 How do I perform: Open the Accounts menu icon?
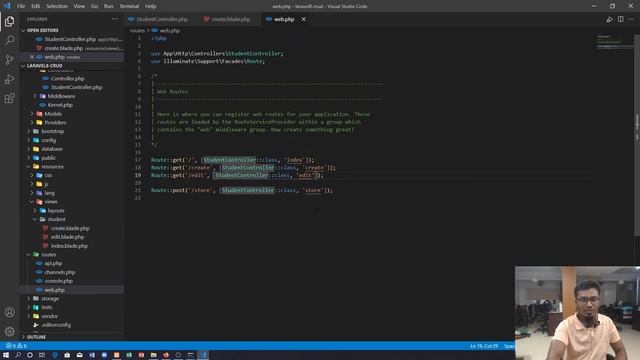pyautogui.click(x=9, y=312)
